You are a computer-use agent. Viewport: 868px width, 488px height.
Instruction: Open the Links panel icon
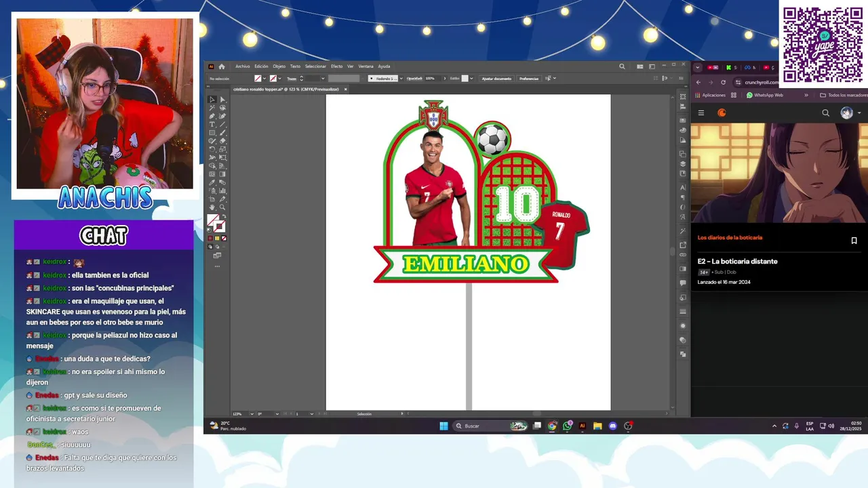coord(683,254)
